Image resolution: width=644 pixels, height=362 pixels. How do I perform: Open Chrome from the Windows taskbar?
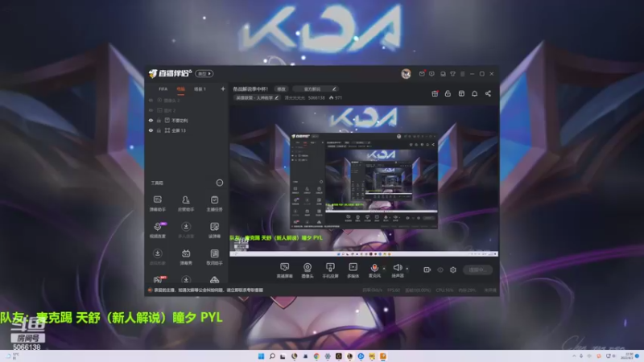click(x=316, y=356)
